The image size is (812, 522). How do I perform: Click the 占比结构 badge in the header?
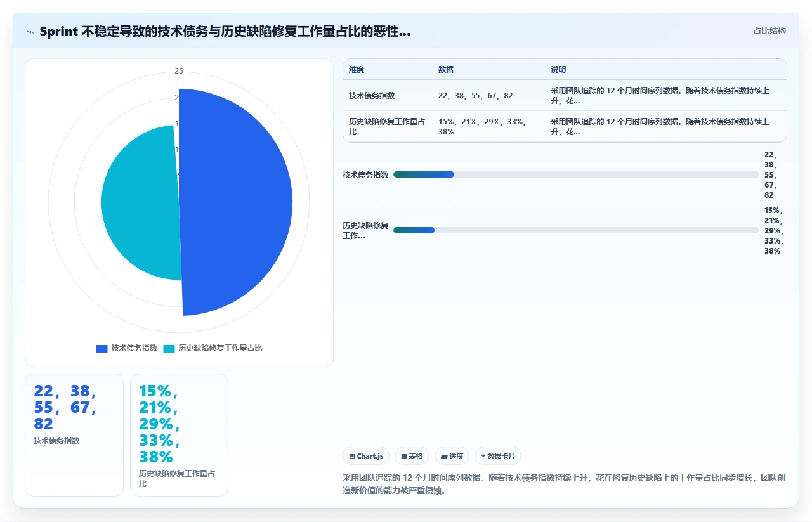click(x=769, y=30)
